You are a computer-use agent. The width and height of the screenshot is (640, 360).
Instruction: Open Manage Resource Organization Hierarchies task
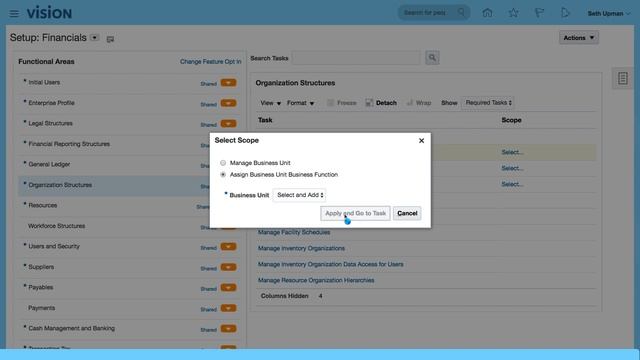(316, 280)
